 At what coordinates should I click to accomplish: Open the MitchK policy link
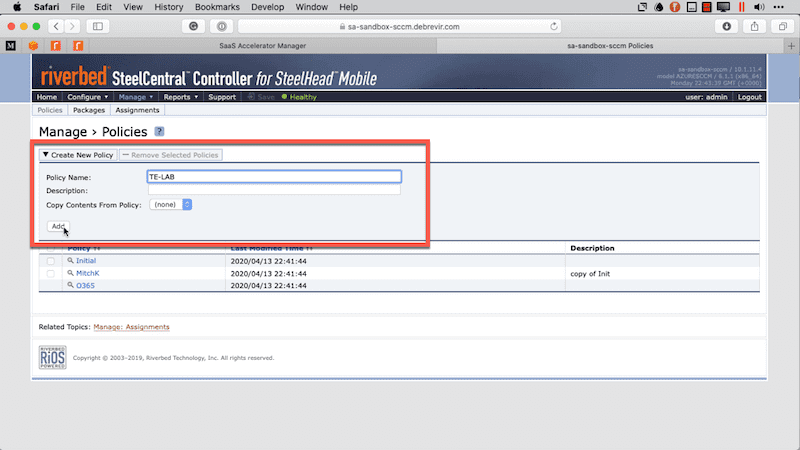click(88, 273)
